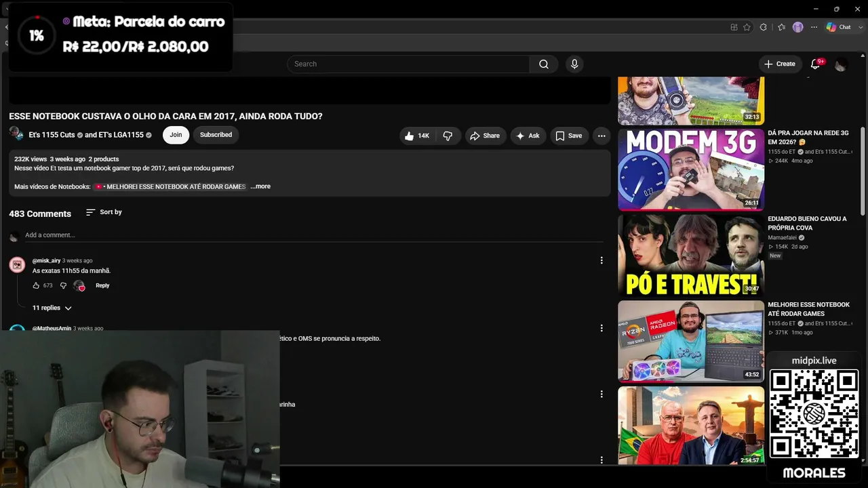This screenshot has width=868, height=488.
Task: Open options menu for @misk_airy comment
Action: pyautogui.click(x=601, y=260)
